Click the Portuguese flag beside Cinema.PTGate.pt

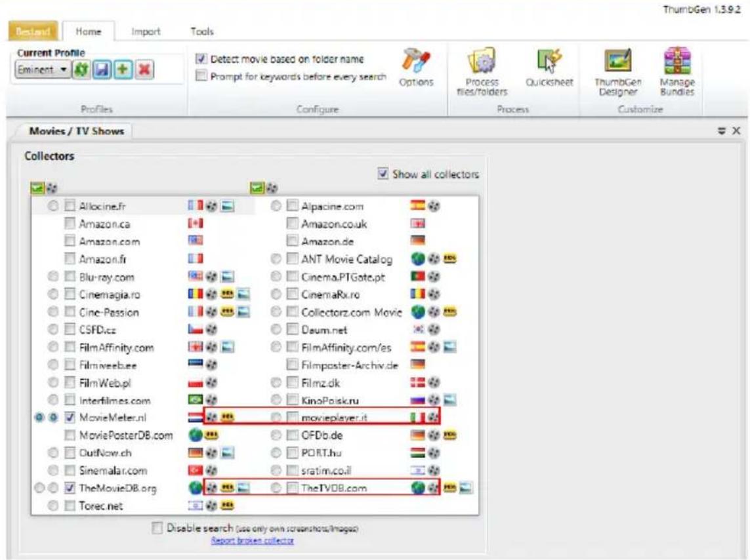point(417,276)
